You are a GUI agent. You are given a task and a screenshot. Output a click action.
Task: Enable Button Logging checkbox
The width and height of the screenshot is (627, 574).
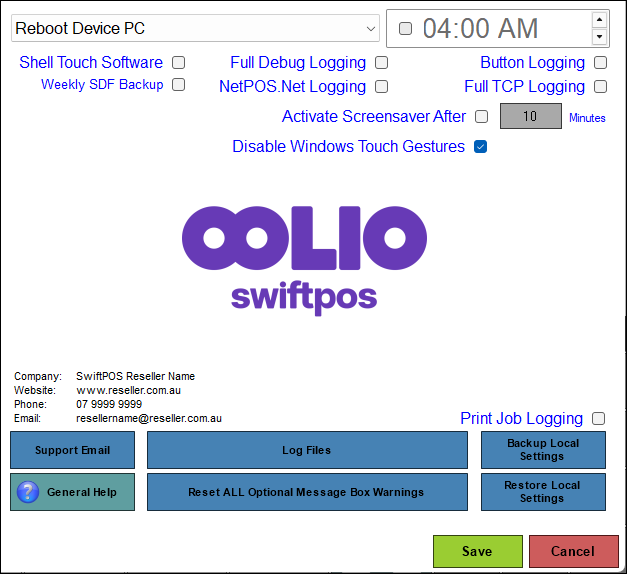[x=600, y=62]
